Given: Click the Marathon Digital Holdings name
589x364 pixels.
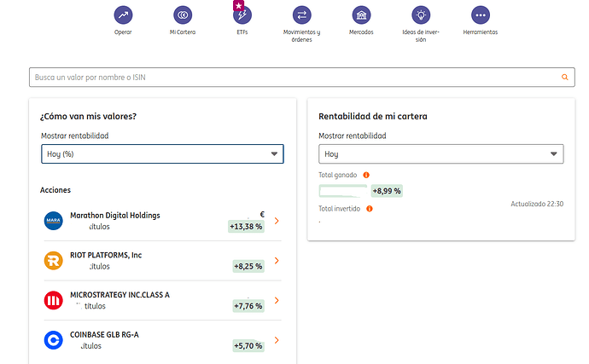Looking at the screenshot, I should [x=115, y=216].
